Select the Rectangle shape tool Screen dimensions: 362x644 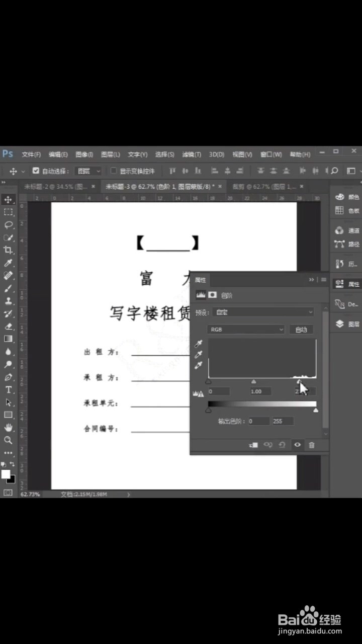(8, 415)
